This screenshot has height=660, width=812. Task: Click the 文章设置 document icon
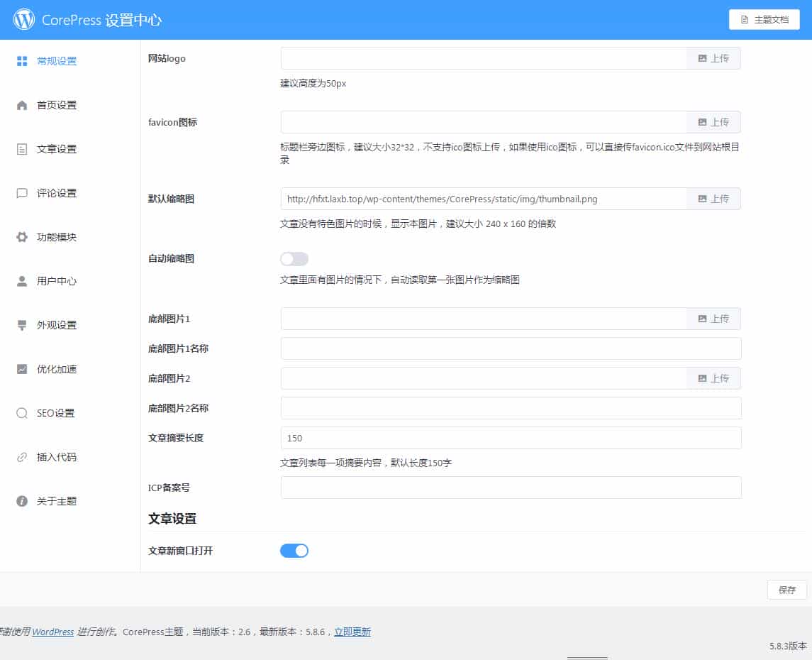[22, 149]
